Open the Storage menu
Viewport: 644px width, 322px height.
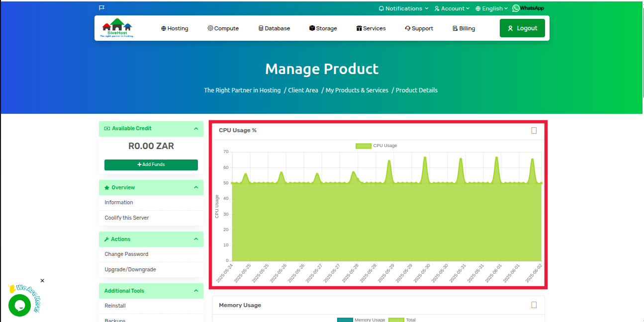[x=323, y=28]
